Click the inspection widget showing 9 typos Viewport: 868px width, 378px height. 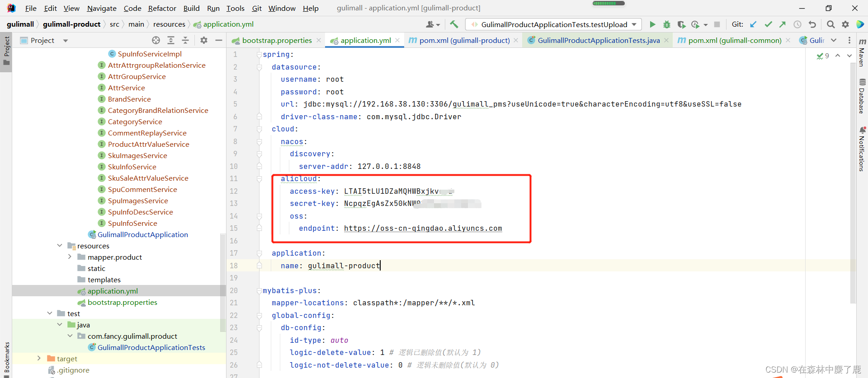pos(823,56)
